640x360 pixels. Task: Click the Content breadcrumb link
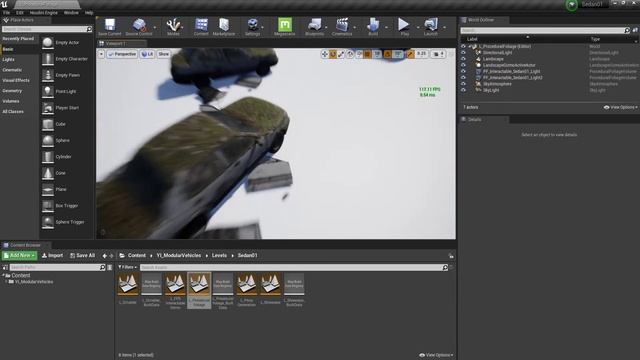137,256
